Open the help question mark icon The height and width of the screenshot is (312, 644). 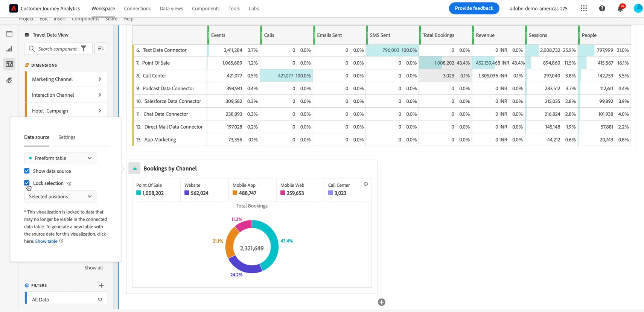tap(602, 8)
